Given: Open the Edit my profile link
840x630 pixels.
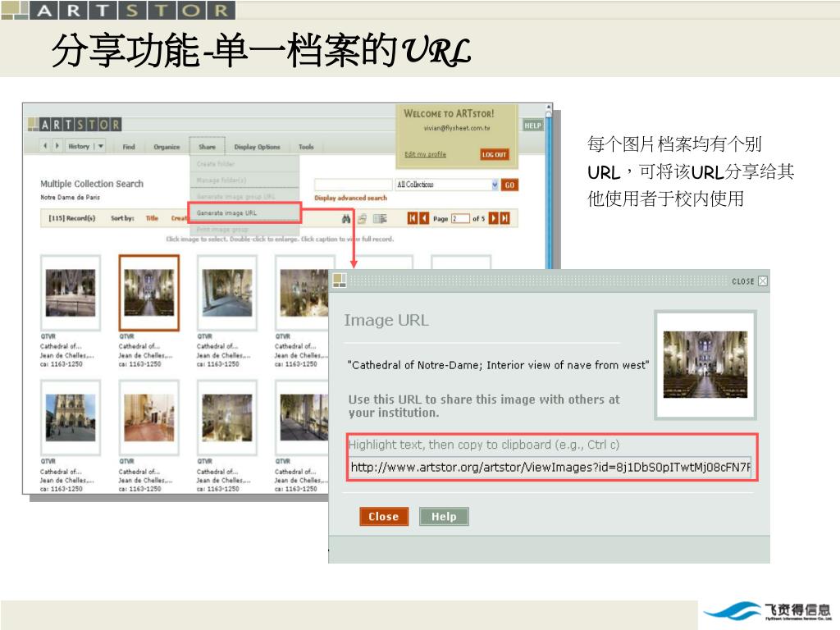Looking at the screenshot, I should 426,154.
